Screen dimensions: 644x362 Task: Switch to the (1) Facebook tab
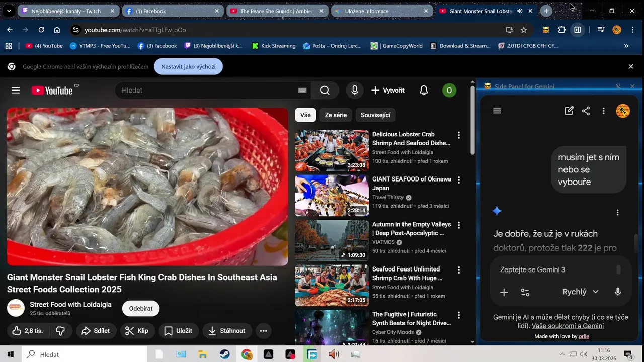[173, 11]
